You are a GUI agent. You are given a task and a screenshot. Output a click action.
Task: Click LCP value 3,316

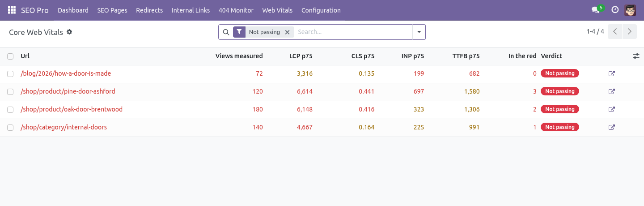pyautogui.click(x=305, y=73)
